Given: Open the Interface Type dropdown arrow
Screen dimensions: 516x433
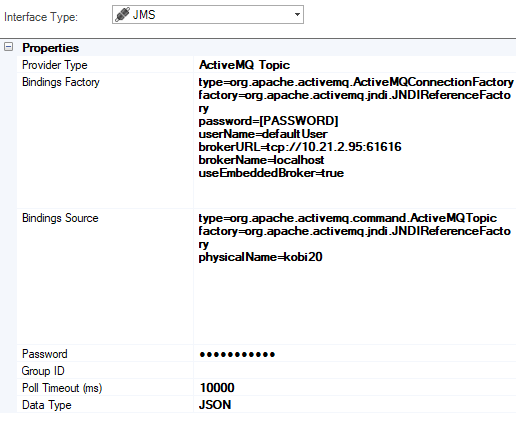Looking at the screenshot, I should (x=297, y=15).
